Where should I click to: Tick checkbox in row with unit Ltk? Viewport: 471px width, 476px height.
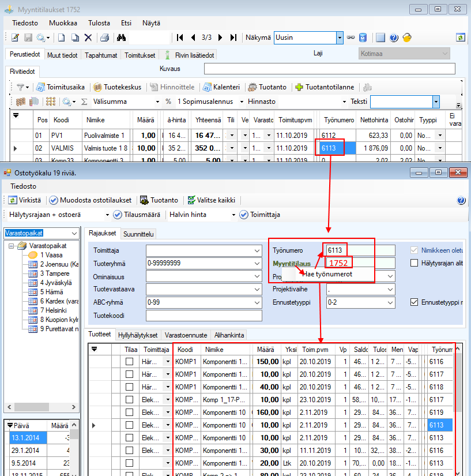[x=130, y=463]
